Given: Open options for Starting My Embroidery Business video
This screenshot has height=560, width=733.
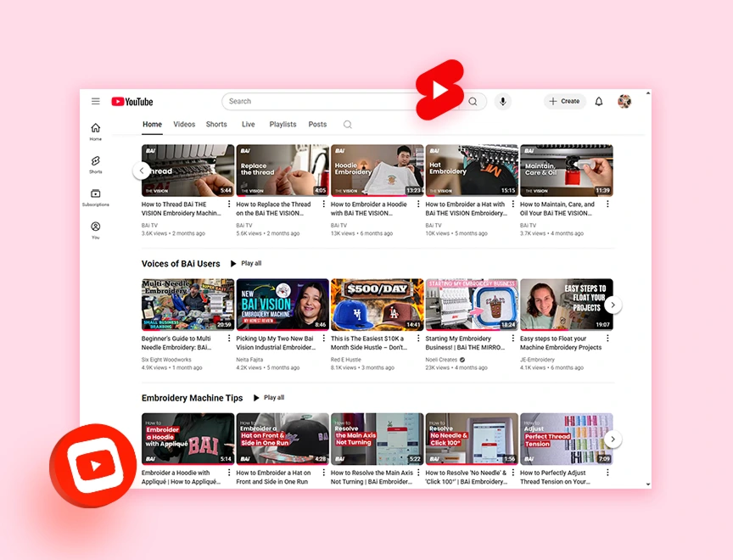Looking at the screenshot, I should click(512, 338).
